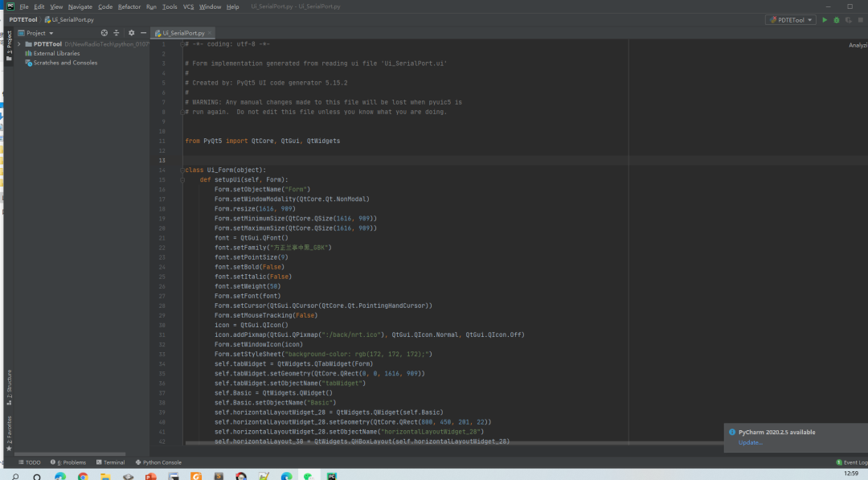Open the Help menu

coord(232,6)
